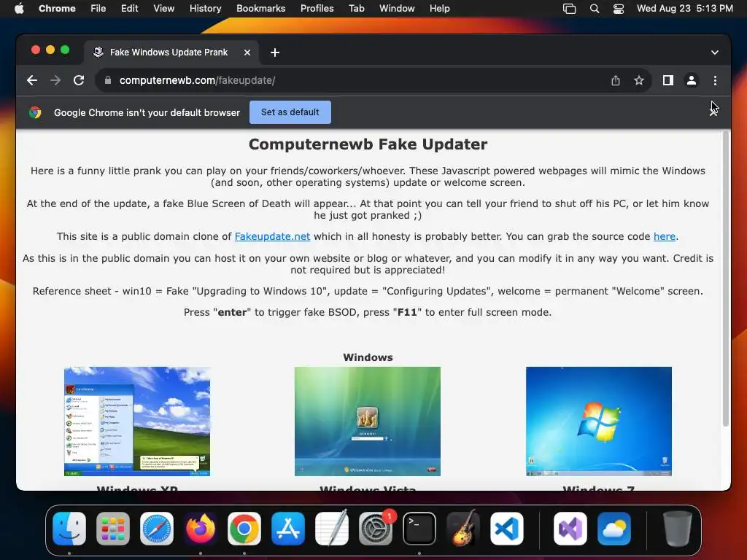Click the forward navigation arrow
The height and width of the screenshot is (560, 747).
[x=55, y=80]
